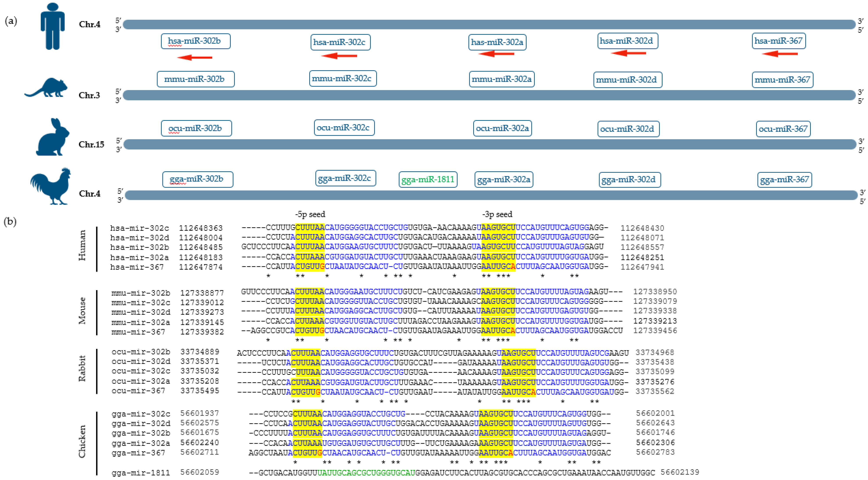Click the panel (b) label
Image resolution: width=868 pixels, height=480 pixels.
click(x=10, y=221)
